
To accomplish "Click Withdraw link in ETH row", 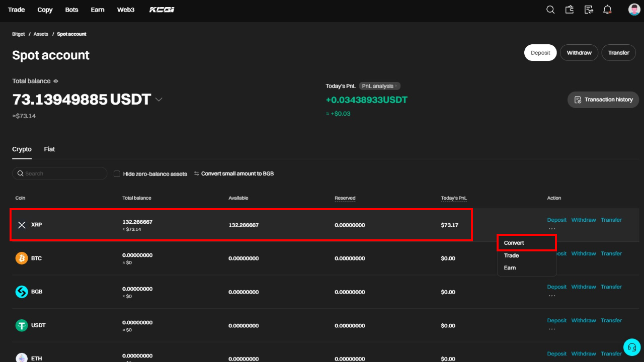I will (584, 353).
